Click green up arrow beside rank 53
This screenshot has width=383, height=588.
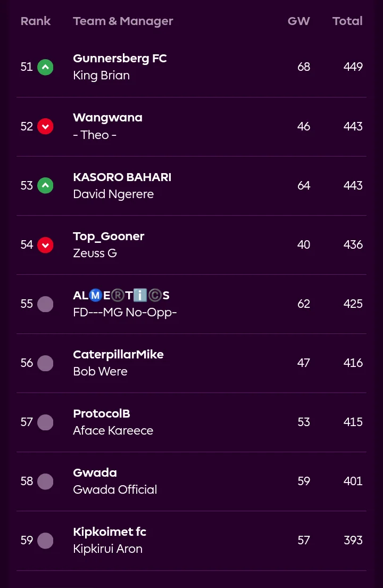tap(45, 185)
